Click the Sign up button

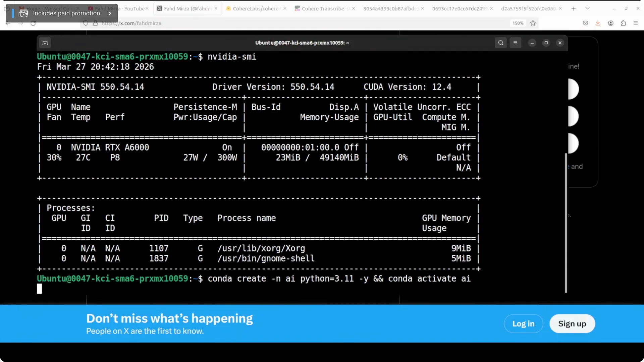(x=572, y=324)
